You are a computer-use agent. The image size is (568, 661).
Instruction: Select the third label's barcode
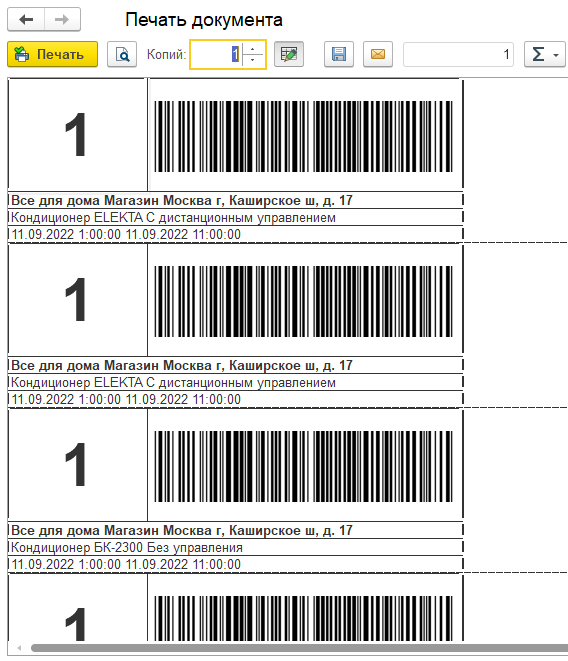(304, 466)
